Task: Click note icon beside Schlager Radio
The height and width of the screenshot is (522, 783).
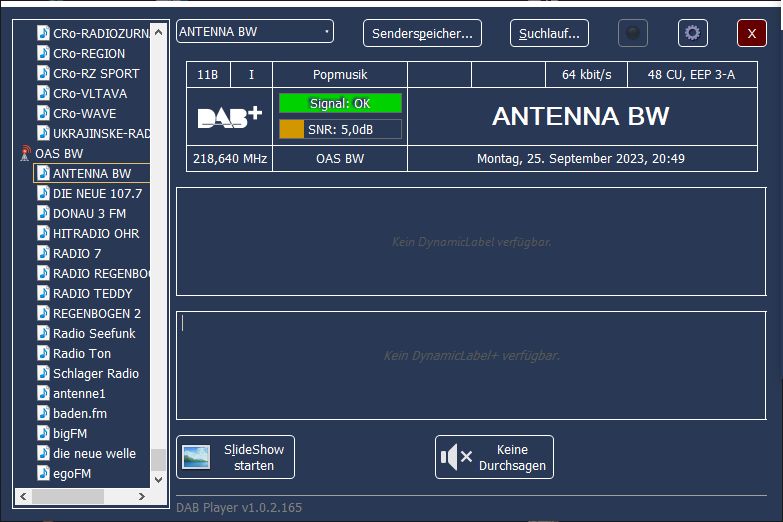Action: (43, 373)
